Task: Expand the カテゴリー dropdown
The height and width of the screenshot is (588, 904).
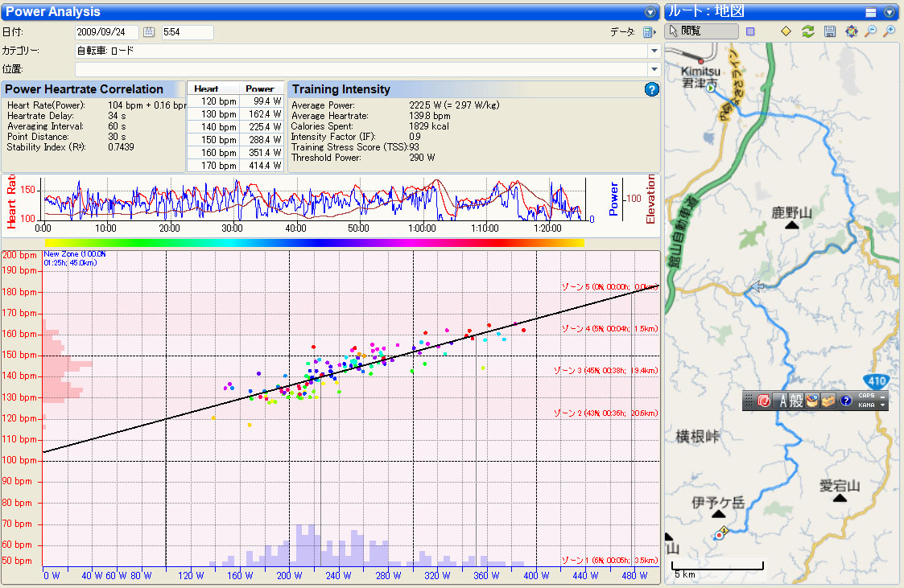Action: tap(654, 51)
